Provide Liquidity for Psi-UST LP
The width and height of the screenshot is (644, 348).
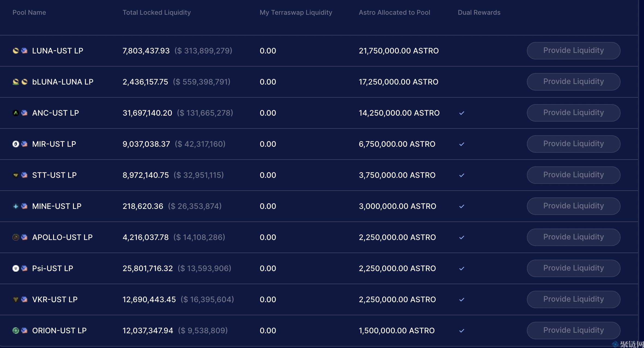coord(573,268)
